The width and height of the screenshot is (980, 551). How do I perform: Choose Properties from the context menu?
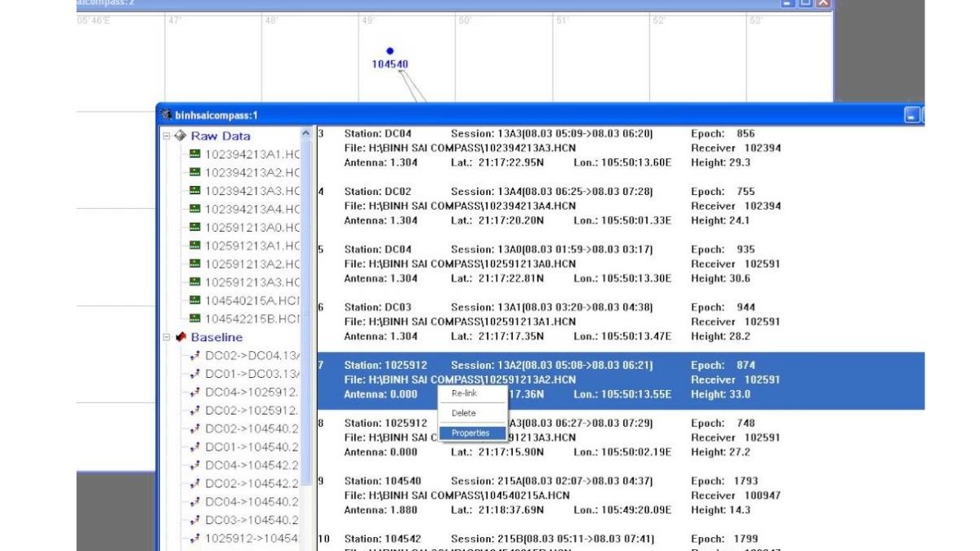[470, 433]
